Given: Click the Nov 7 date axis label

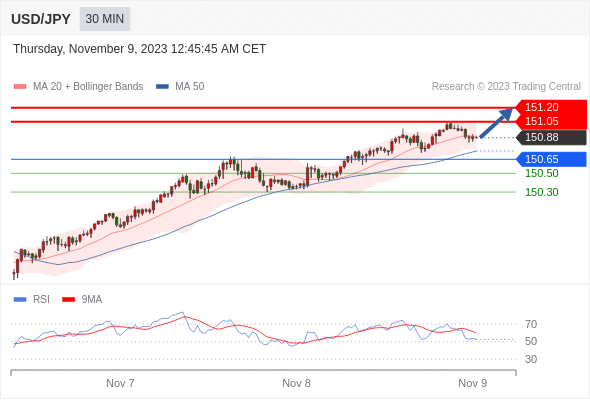Looking at the screenshot, I should click(120, 383).
